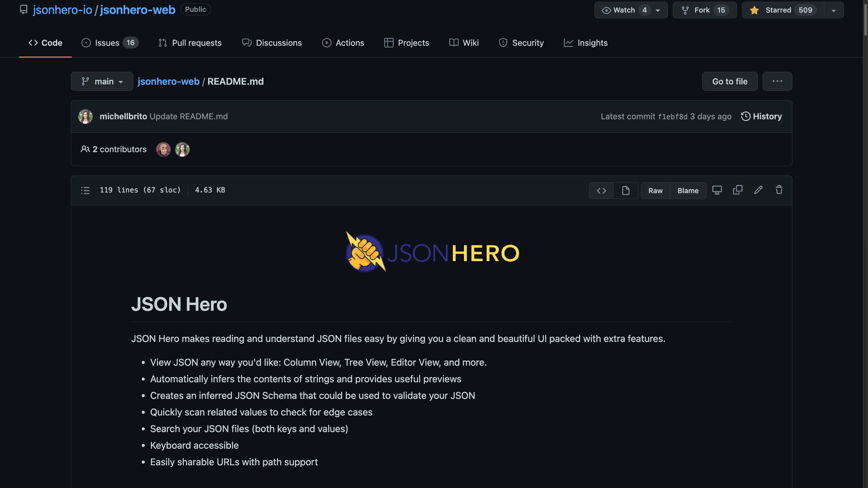Viewport: 868px width, 488px height.
Task: Open the main branch selector
Action: [x=102, y=81]
